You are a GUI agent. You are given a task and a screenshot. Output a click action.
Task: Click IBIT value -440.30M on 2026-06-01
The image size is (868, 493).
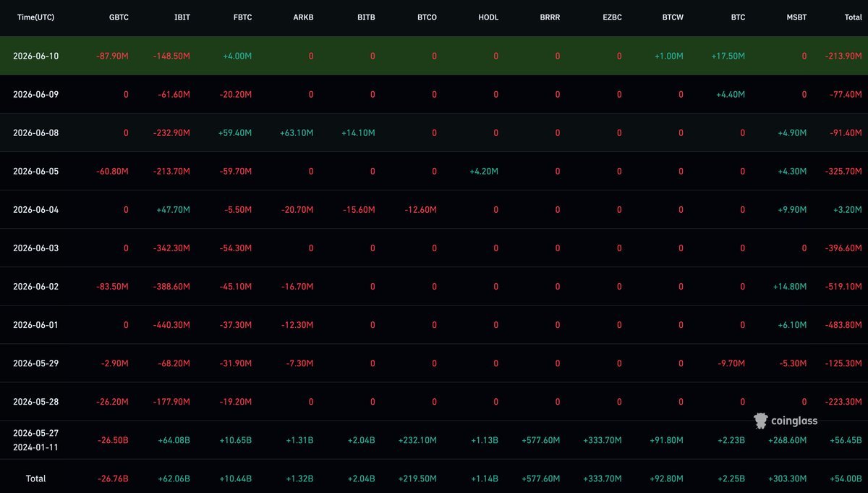(x=171, y=325)
